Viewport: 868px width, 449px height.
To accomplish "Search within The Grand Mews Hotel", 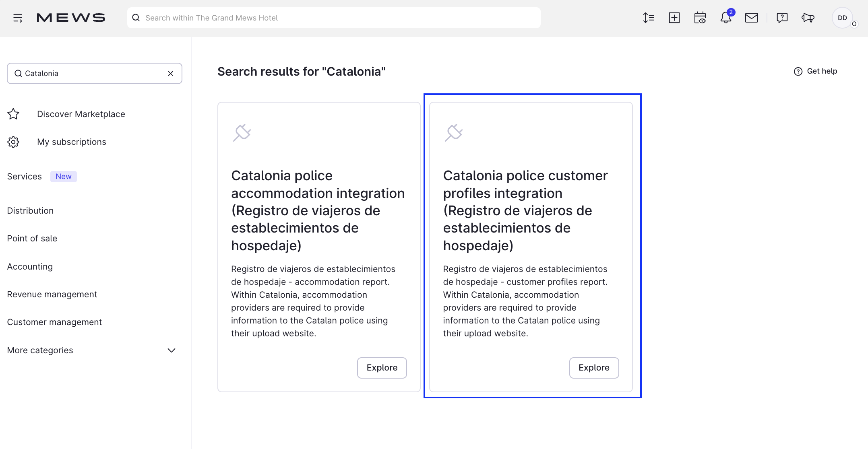I will [x=334, y=18].
